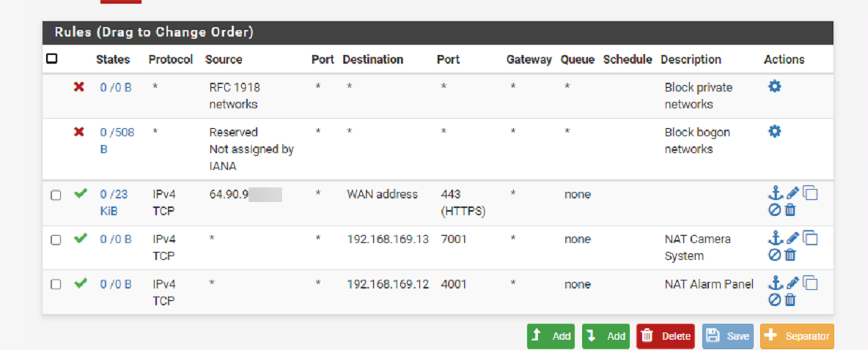Edit the 443 HTTPS rule using pencil icon
The image size is (868, 350).
(x=792, y=193)
